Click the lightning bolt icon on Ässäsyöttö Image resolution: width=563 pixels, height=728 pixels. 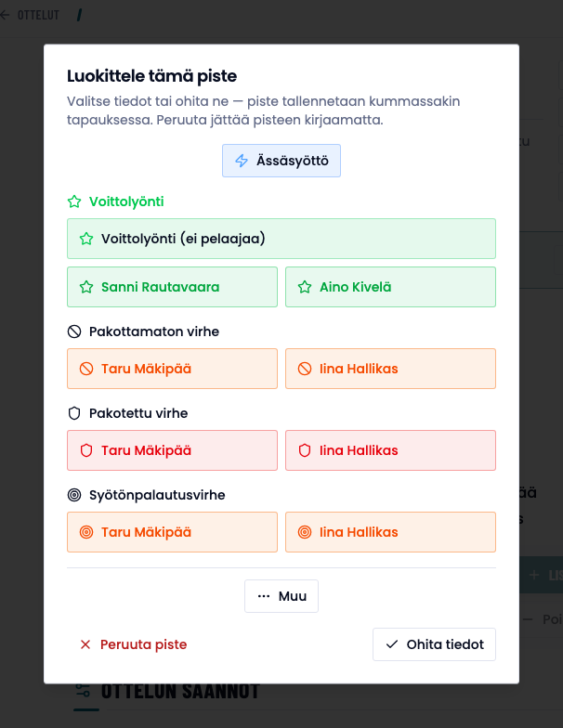point(242,161)
